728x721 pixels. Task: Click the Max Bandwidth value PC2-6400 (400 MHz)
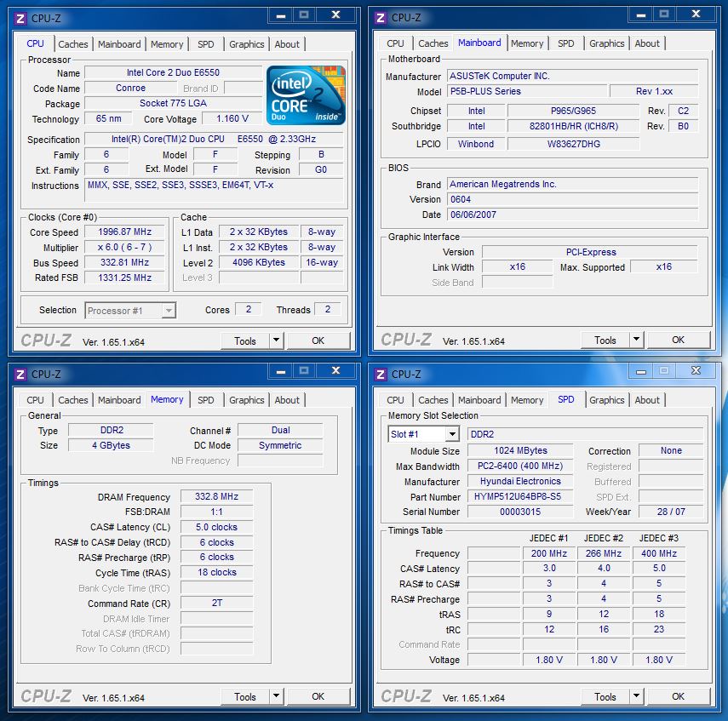pos(520,466)
